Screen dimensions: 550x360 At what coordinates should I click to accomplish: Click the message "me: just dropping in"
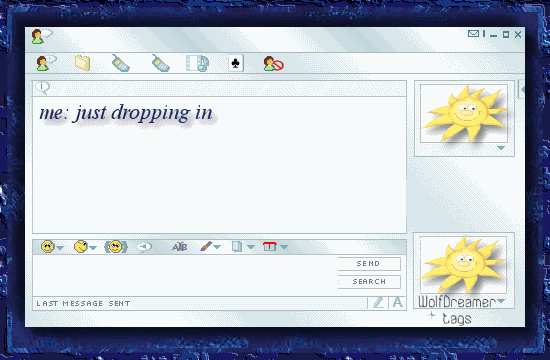click(x=126, y=113)
